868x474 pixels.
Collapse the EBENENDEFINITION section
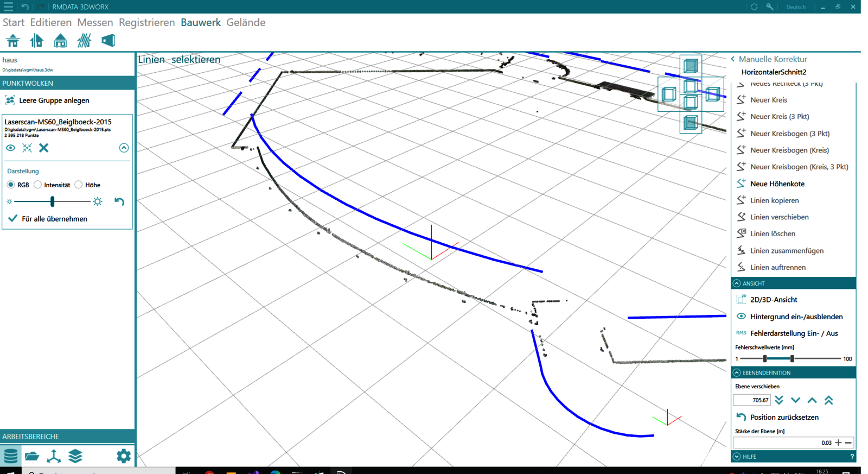736,373
